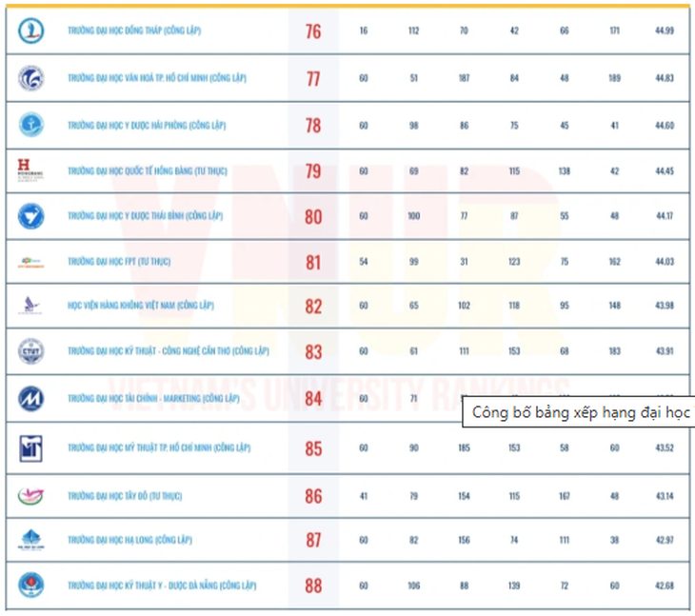Click rank number 84

(313, 399)
